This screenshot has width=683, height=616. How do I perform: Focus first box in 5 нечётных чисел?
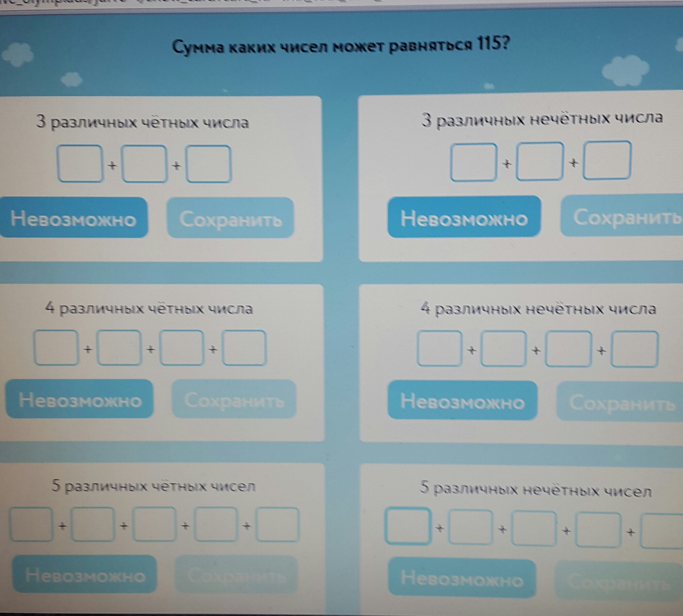pos(408,527)
